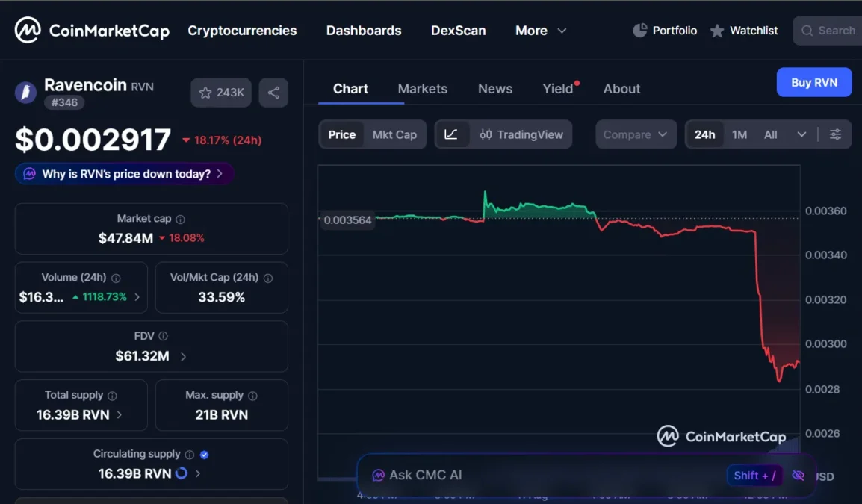The image size is (862, 504).
Task: Click the circulating supply progress ring
Action: coord(182,473)
